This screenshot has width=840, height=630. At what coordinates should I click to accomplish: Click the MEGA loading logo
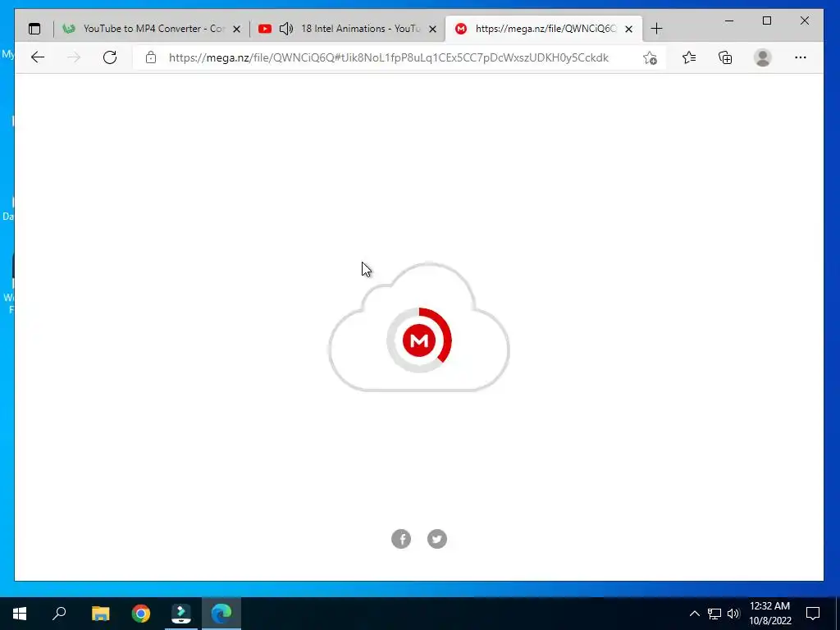(419, 340)
